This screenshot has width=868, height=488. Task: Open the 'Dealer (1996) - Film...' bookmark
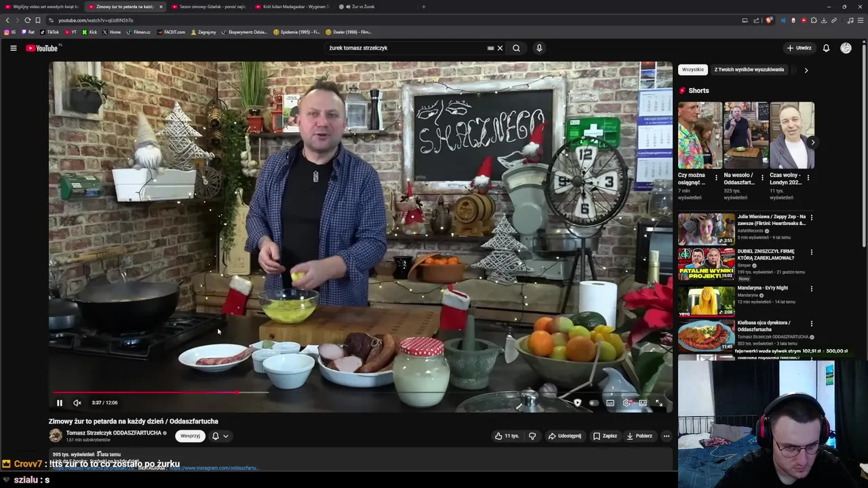(x=349, y=32)
